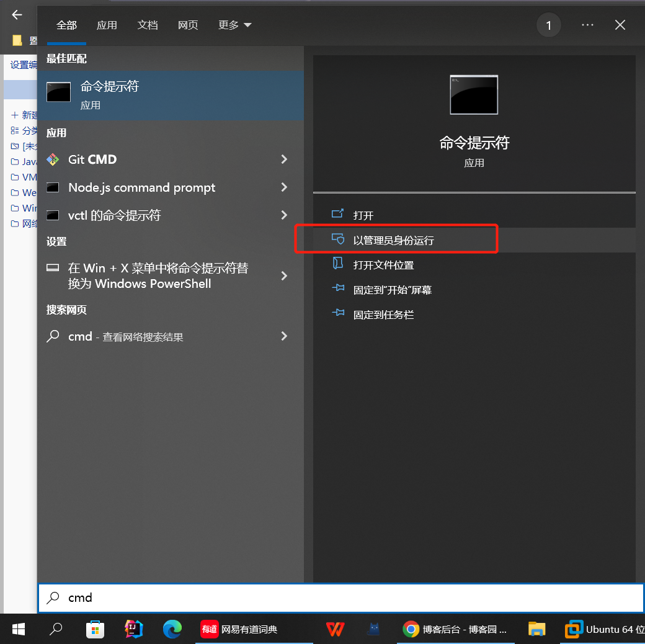Click the cmd search input box
The image size is (645, 644).
tap(341, 597)
